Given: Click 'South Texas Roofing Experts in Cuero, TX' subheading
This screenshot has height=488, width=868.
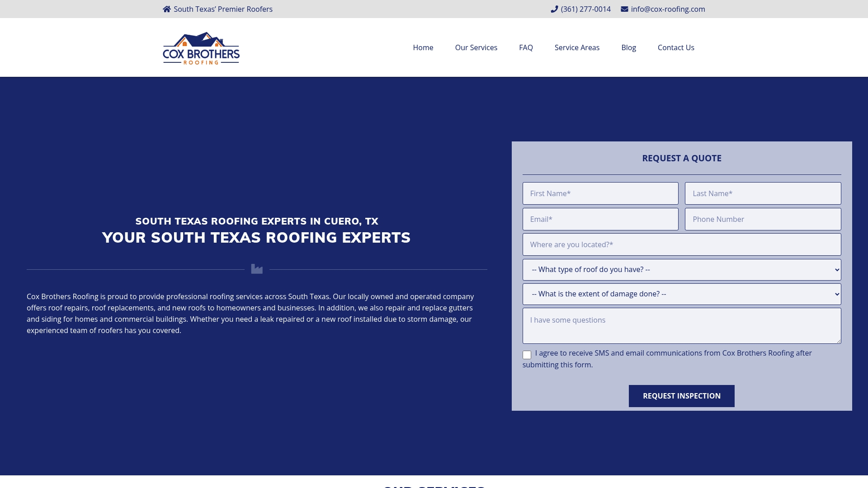Looking at the screenshot, I should [257, 221].
